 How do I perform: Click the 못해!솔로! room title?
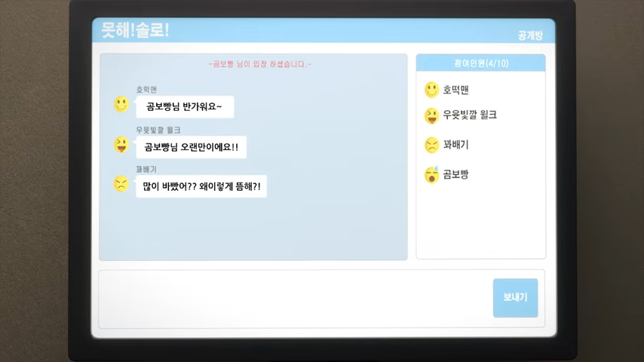coord(135,30)
